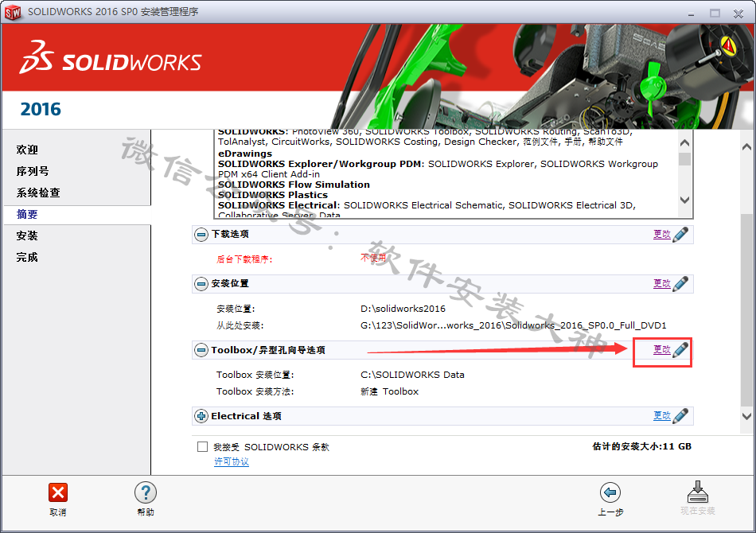756x533 pixels.
Task: Go to the 欢迎 step in the sidebar
Action: pos(27,150)
